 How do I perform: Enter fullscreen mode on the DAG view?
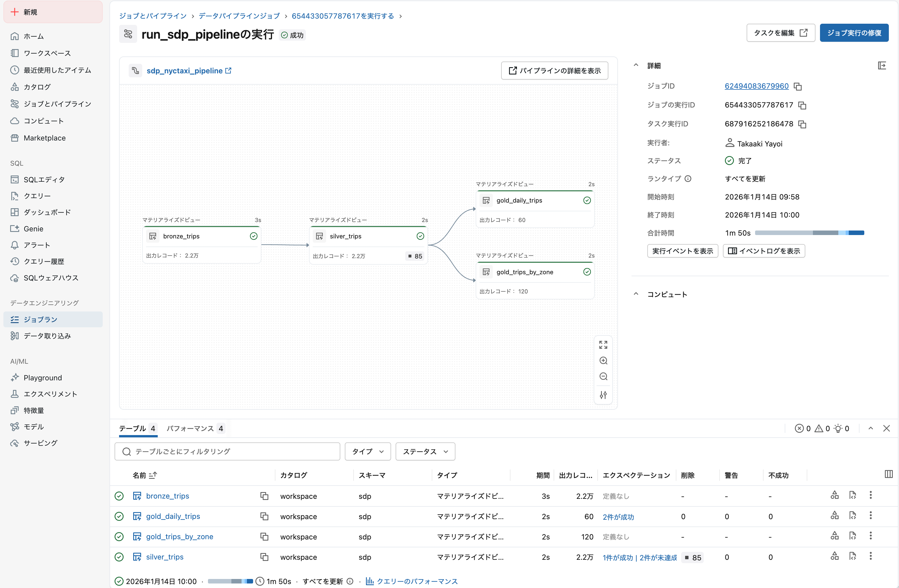point(603,345)
